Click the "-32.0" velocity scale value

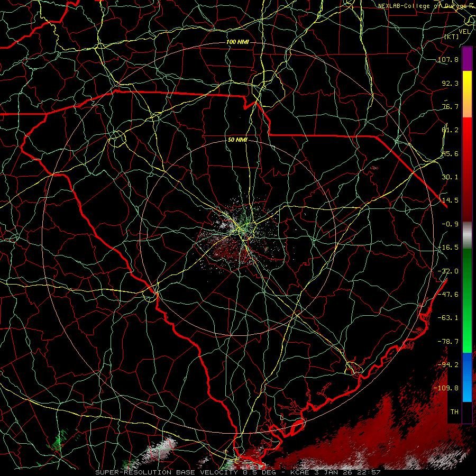[x=448, y=271]
